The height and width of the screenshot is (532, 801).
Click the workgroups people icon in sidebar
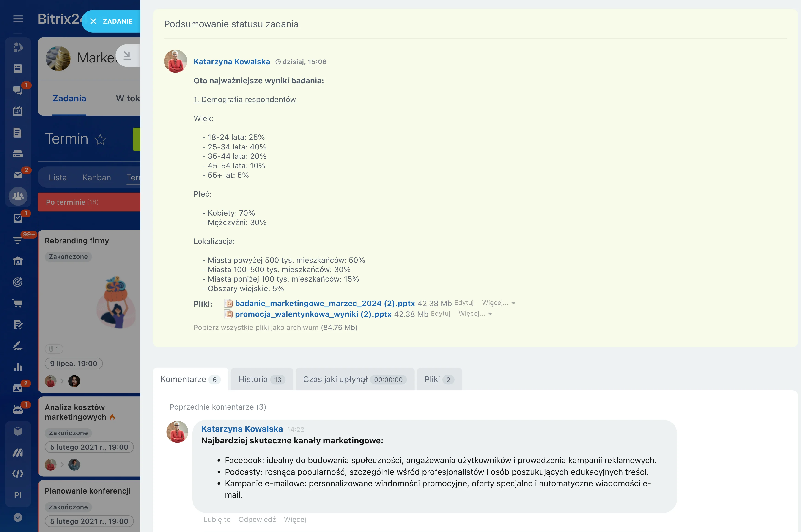(18, 196)
